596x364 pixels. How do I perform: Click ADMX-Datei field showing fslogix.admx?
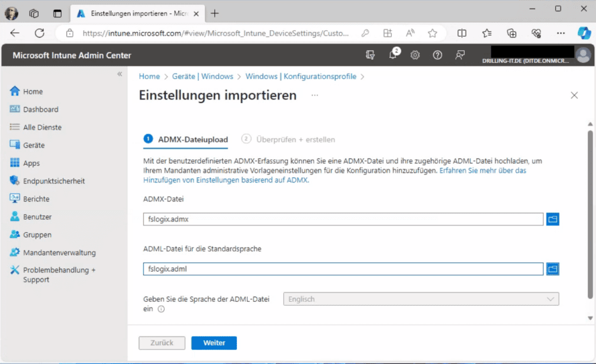343,219
